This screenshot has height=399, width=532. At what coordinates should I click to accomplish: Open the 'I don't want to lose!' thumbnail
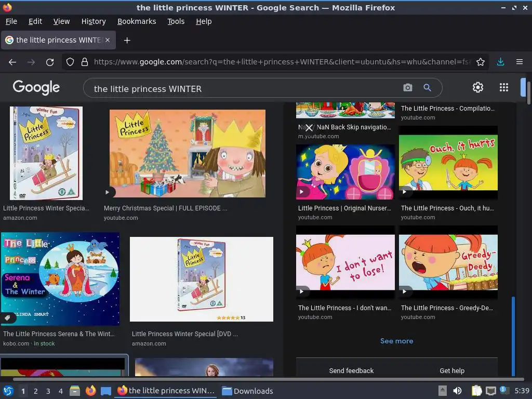tap(345, 262)
